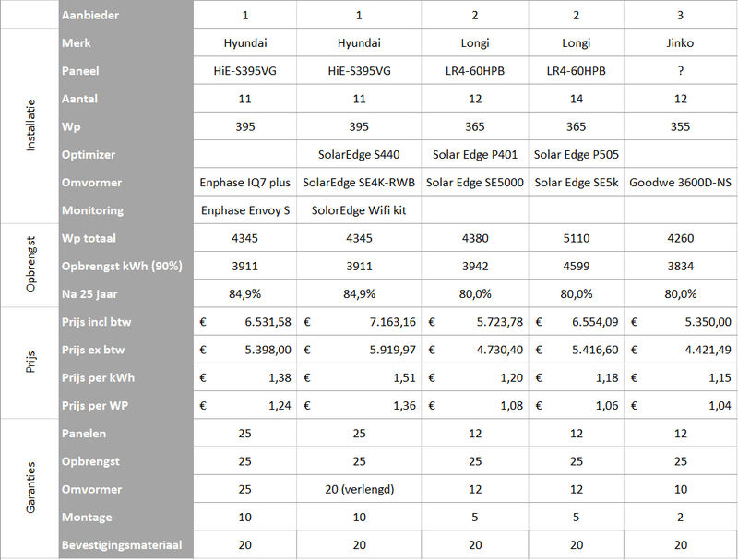Click the price cell '5.350,00'

(680, 322)
